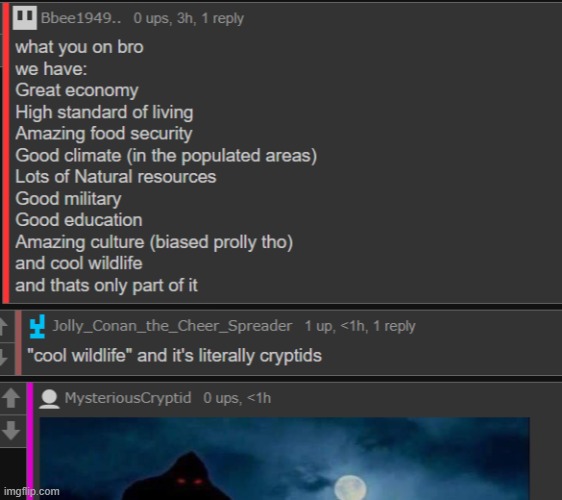Viewport: 562px width, 500px height.
Task: Upvote Jolly_Conan's cryptids comment
Action: coord(4,326)
